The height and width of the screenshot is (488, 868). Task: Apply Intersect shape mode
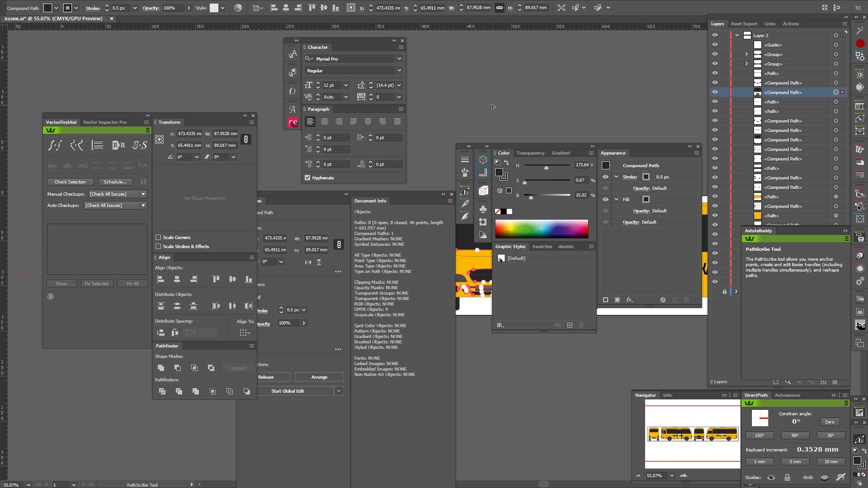point(194,368)
